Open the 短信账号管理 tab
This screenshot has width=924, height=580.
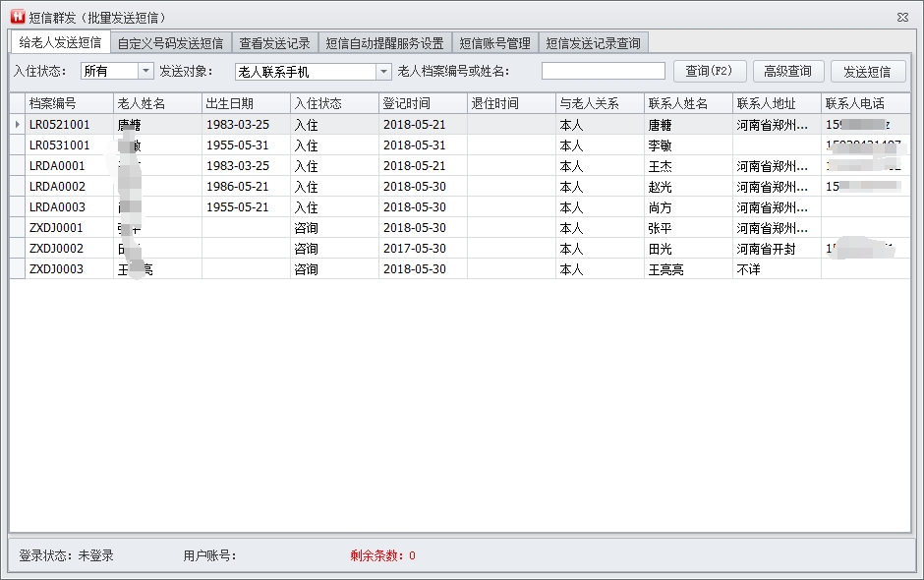494,43
